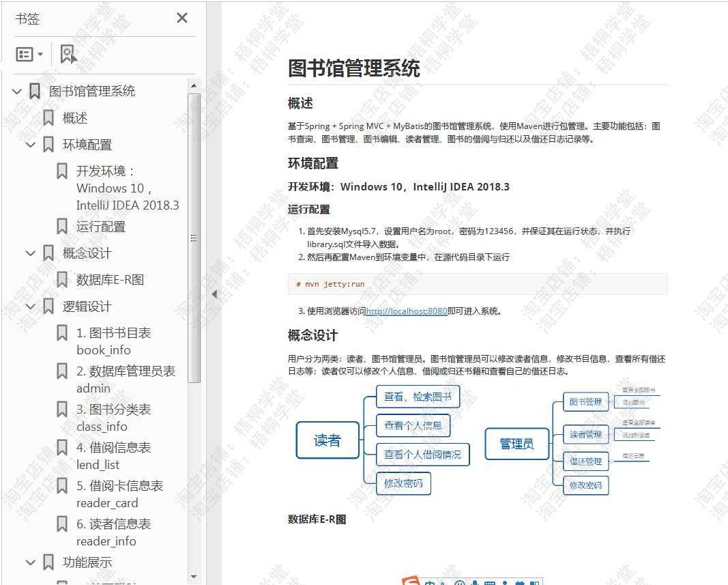Go to bookmark 6. 读者信息表 reader_info
728x585 pixels.
click(114, 532)
